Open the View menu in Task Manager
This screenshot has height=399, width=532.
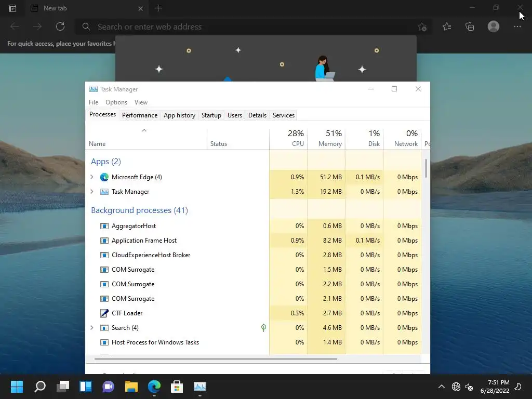[141, 102]
